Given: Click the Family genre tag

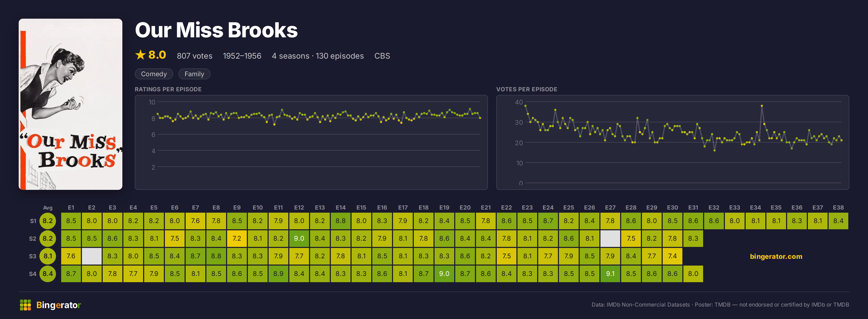Looking at the screenshot, I should (194, 74).
